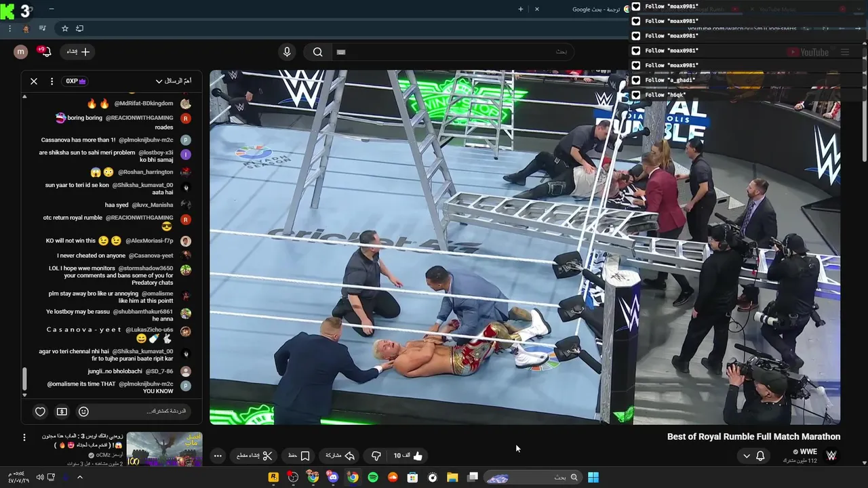Toggle channel notification bell for WWE
The height and width of the screenshot is (488, 868).
pyautogui.click(x=760, y=456)
